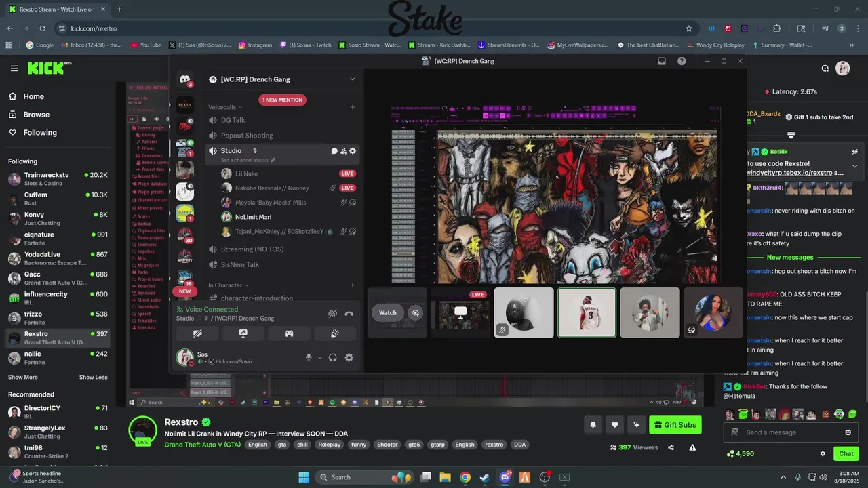Open Windows Start menu

pos(304,477)
